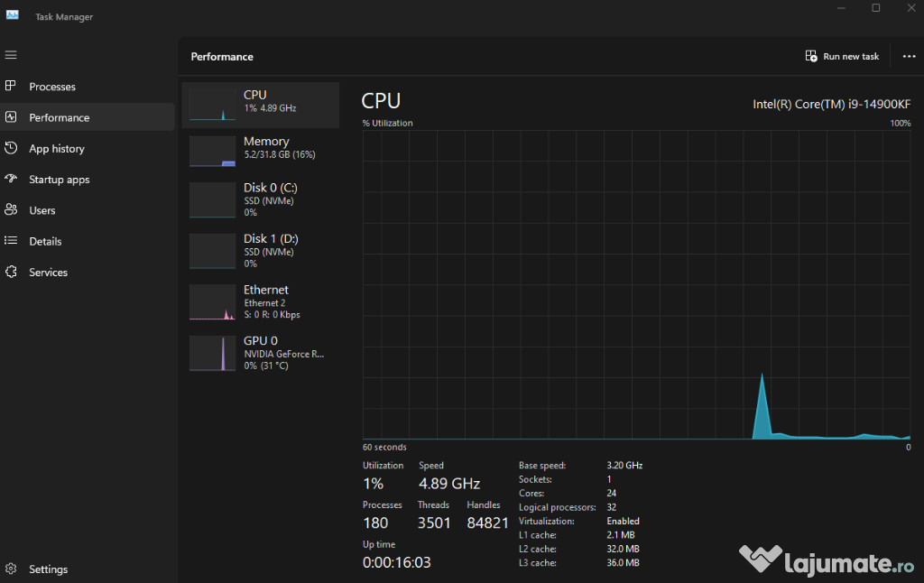This screenshot has width=924, height=583.
Task: Go to the Processes page
Action: pyautogui.click(x=52, y=87)
